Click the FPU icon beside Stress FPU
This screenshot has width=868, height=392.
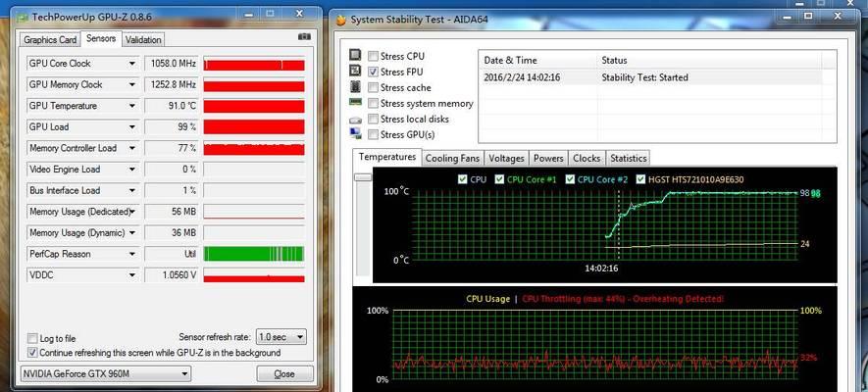pyautogui.click(x=355, y=71)
